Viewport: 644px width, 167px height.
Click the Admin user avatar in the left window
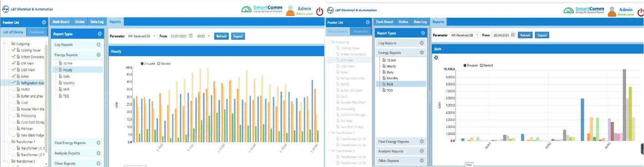[x=290, y=11]
